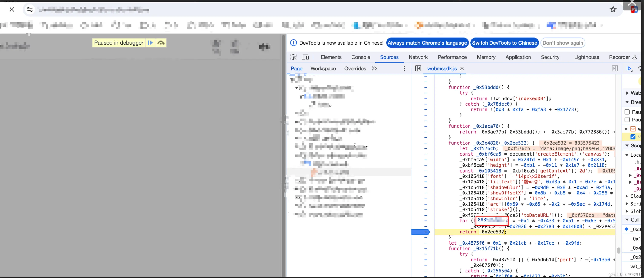This screenshot has width=644, height=278.
Task: Activate the inspect element picker
Action: (x=293, y=57)
